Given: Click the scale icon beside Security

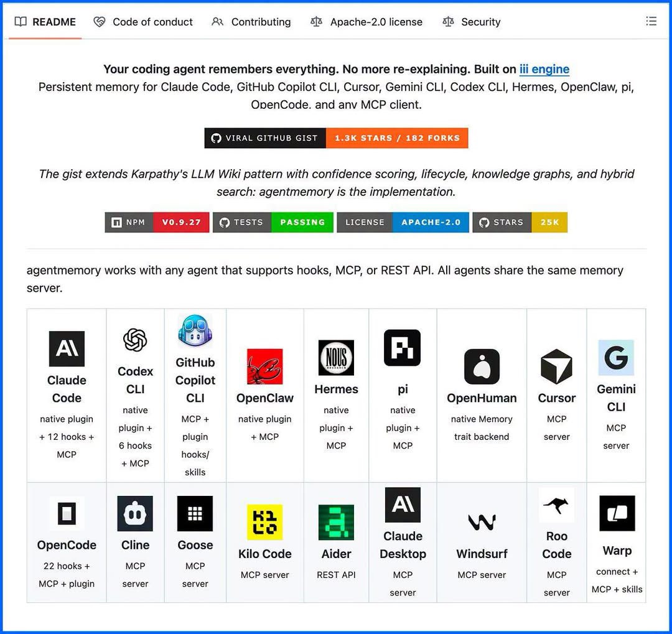Looking at the screenshot, I should click(x=448, y=21).
